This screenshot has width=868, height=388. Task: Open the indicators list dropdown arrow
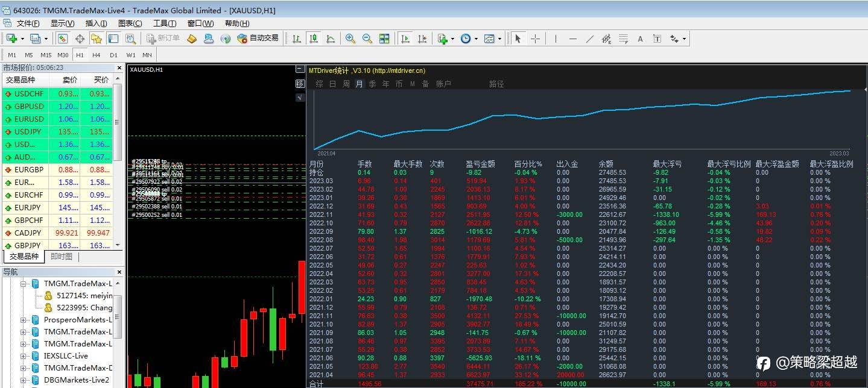[x=452, y=39]
